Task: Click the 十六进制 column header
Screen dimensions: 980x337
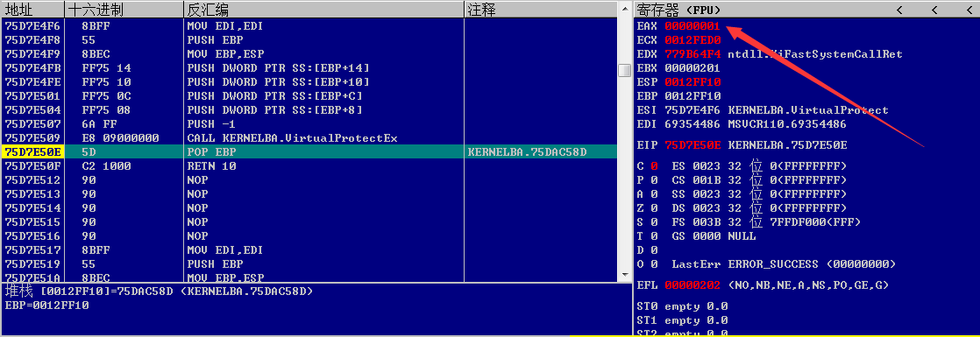Action: (124, 10)
